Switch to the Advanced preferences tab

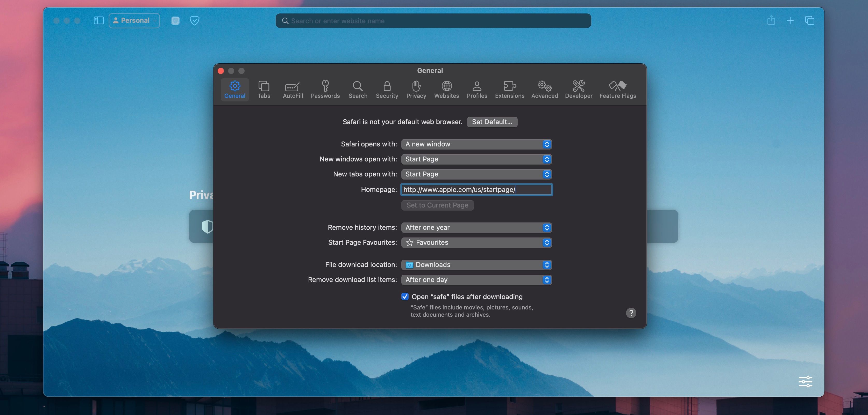[x=544, y=89]
